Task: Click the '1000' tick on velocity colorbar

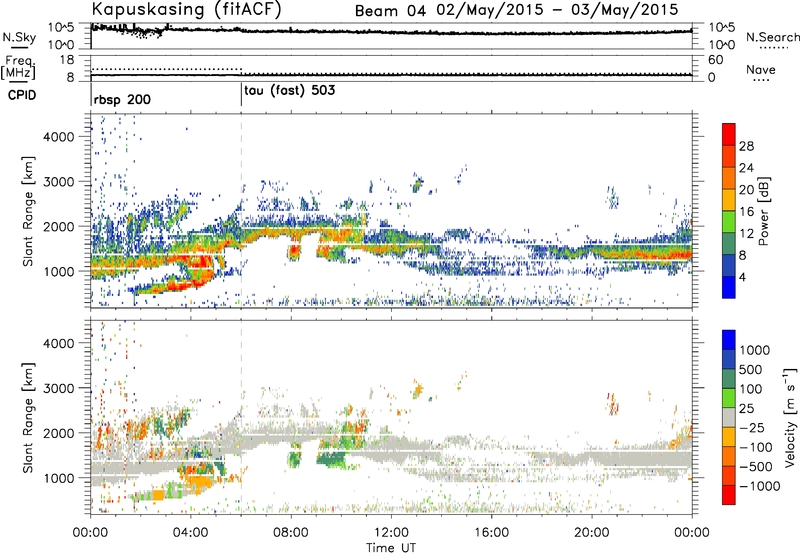Action: click(755, 350)
